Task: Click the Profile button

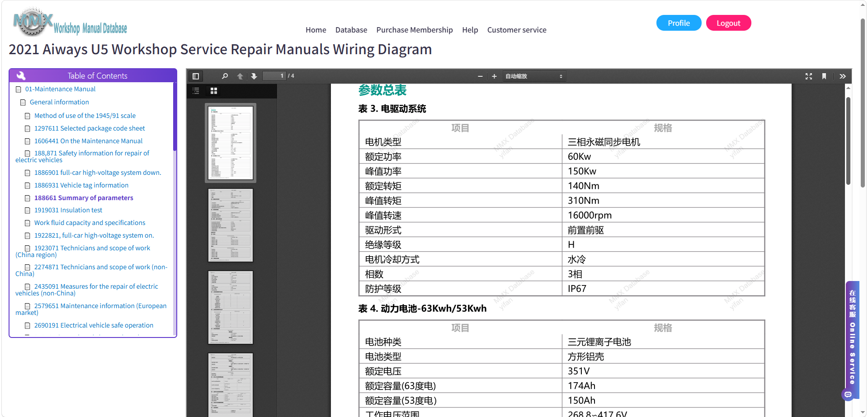Action: (x=679, y=23)
